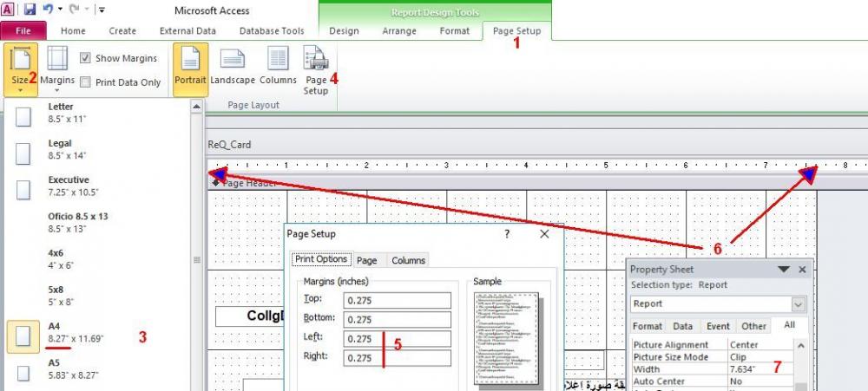Open the Other tab in Property Sheet
The height and width of the screenshot is (391, 868).
[754, 326]
